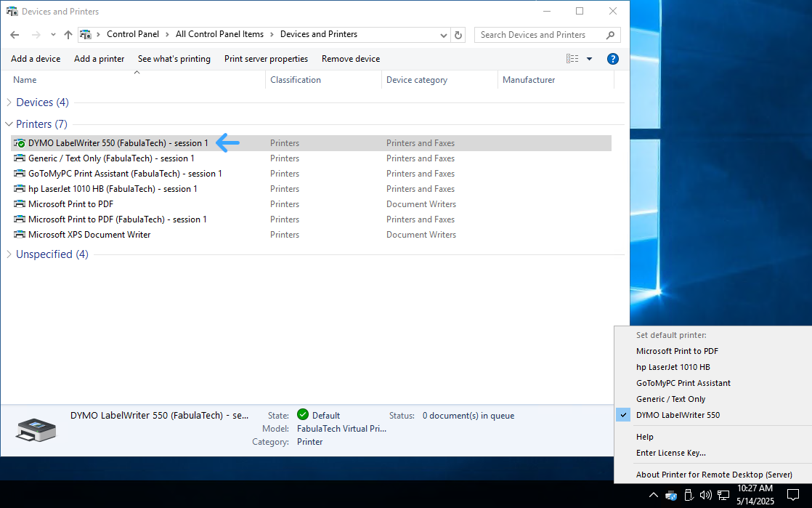Click 'Document Writers' in Microsoft XPS row
Screen dimensions: 812x508
421,235
